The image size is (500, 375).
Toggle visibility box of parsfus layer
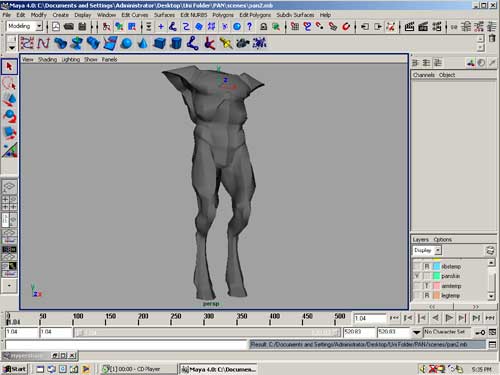coord(417,276)
